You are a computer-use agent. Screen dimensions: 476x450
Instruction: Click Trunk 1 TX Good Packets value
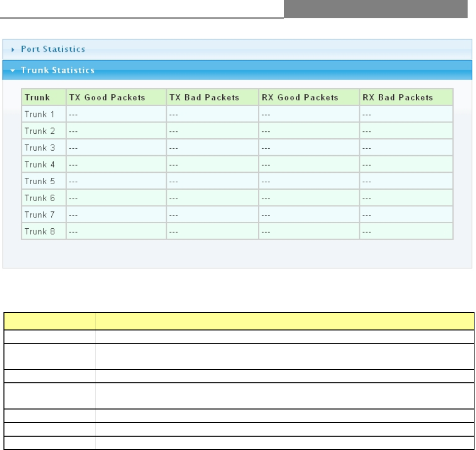click(116, 114)
